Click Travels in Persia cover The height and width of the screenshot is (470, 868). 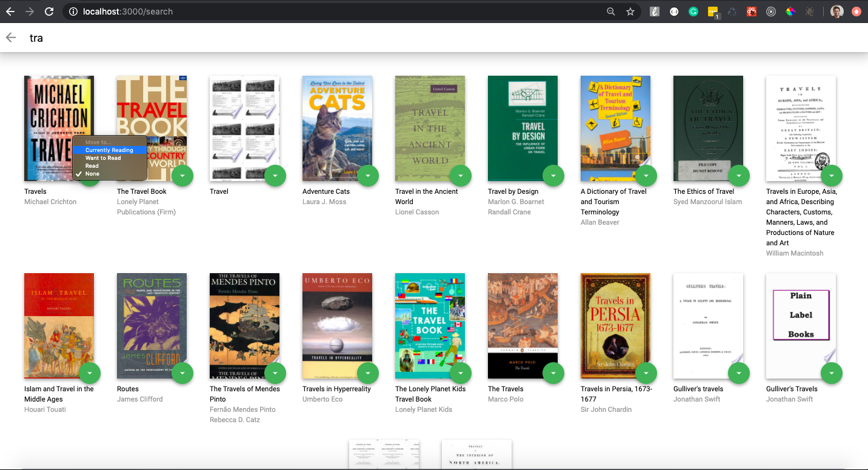pos(615,326)
